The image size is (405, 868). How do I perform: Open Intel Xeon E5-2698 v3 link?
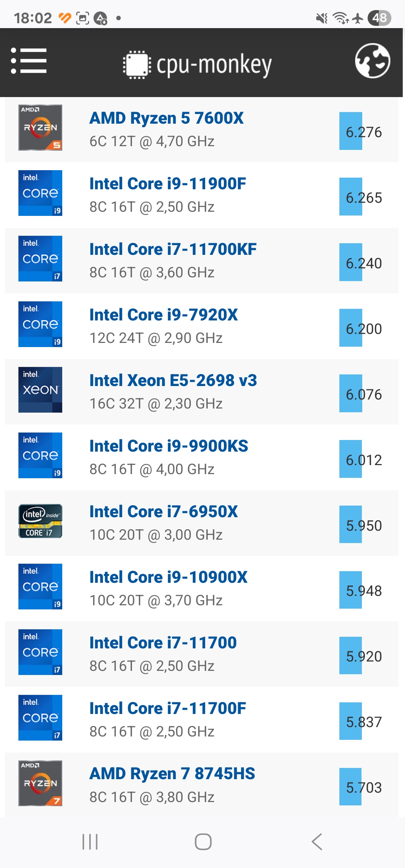(x=173, y=380)
